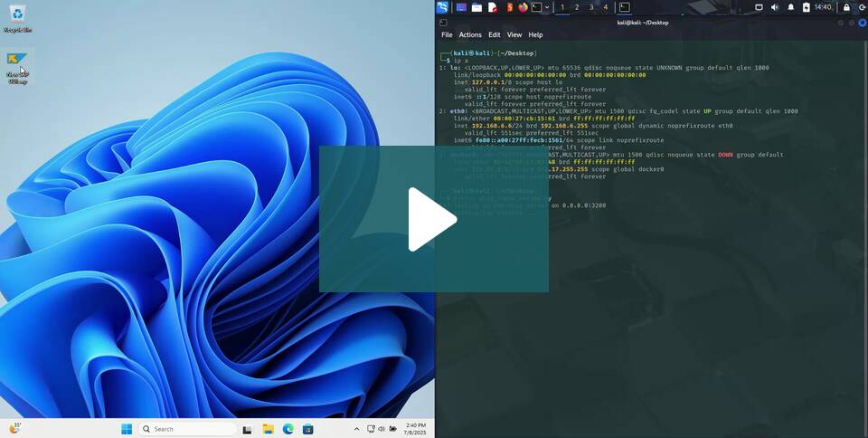Open the Kali volume control icon
868x438 pixels.
point(775,7)
